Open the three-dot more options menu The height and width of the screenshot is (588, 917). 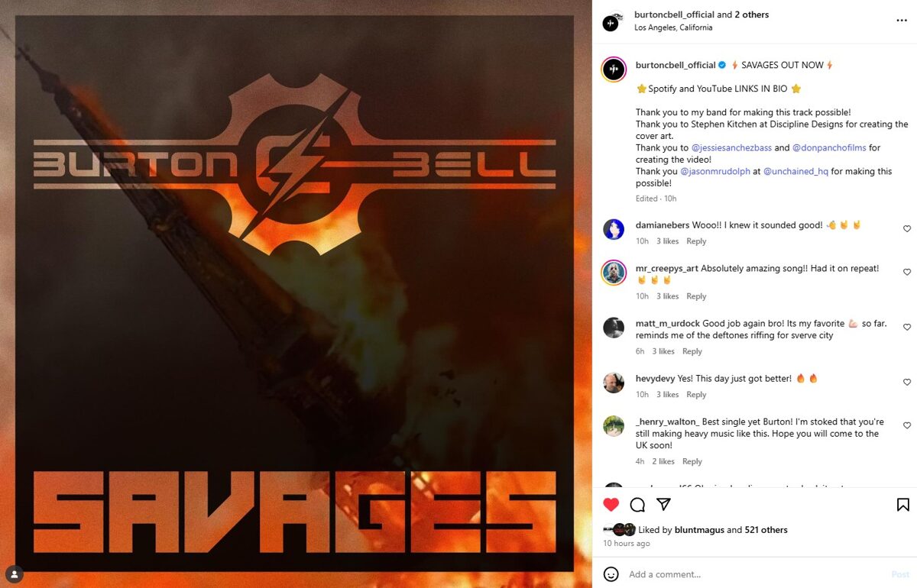(902, 21)
